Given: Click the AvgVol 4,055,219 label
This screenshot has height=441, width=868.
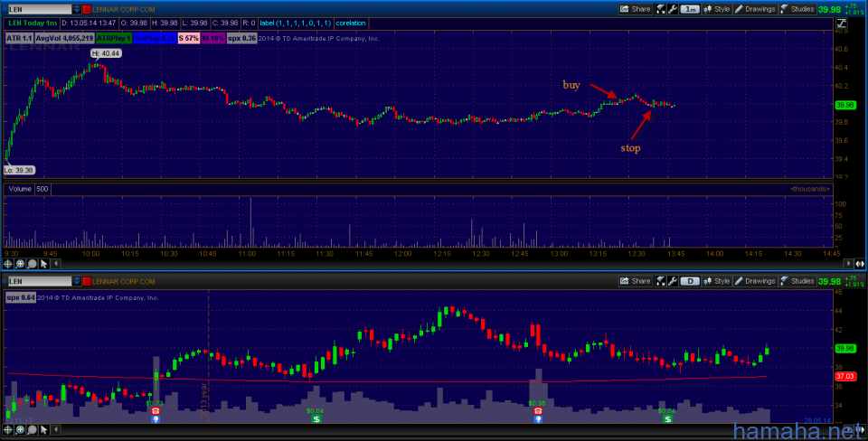Looking at the screenshot, I should coord(64,38).
